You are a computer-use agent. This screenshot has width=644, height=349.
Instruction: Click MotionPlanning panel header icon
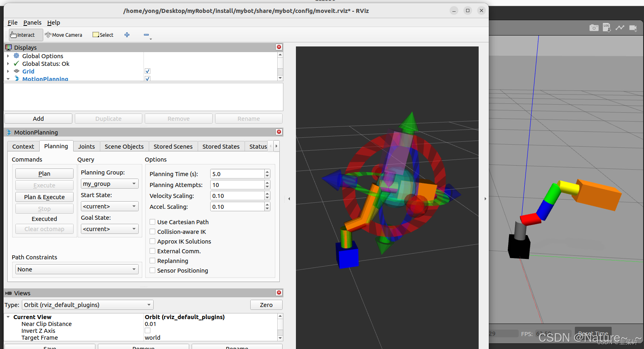8,132
